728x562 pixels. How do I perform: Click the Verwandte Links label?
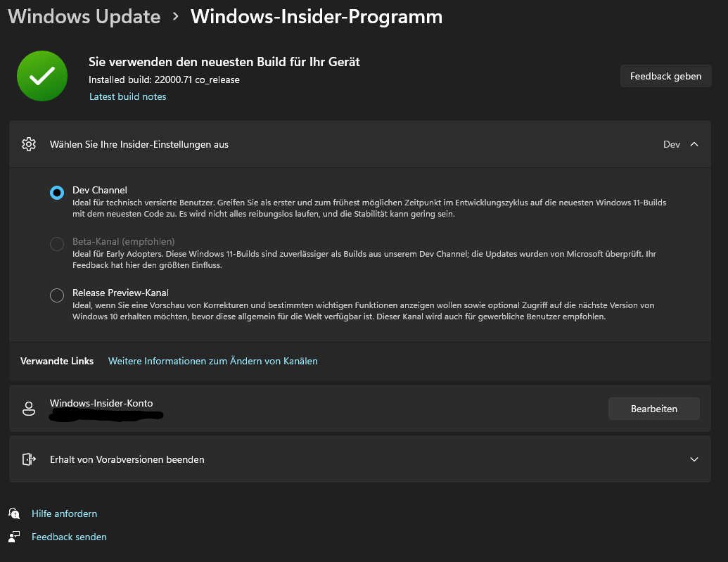[57, 361]
